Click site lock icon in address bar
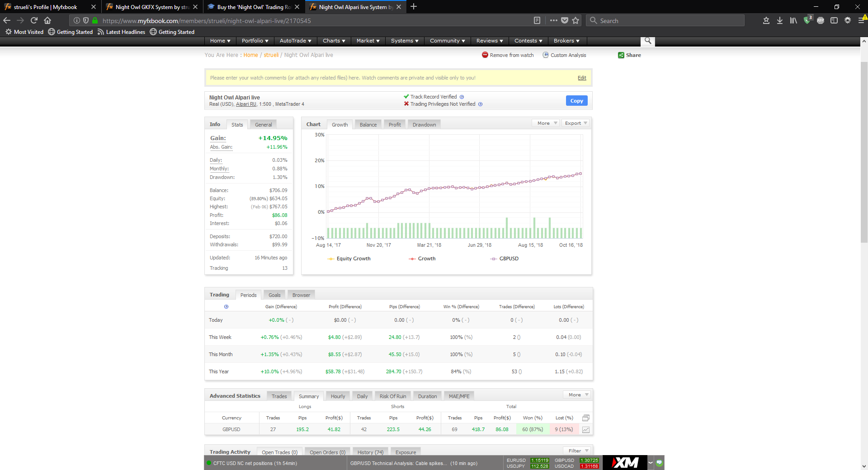Viewport: 868px width, 470px height. pos(95,20)
